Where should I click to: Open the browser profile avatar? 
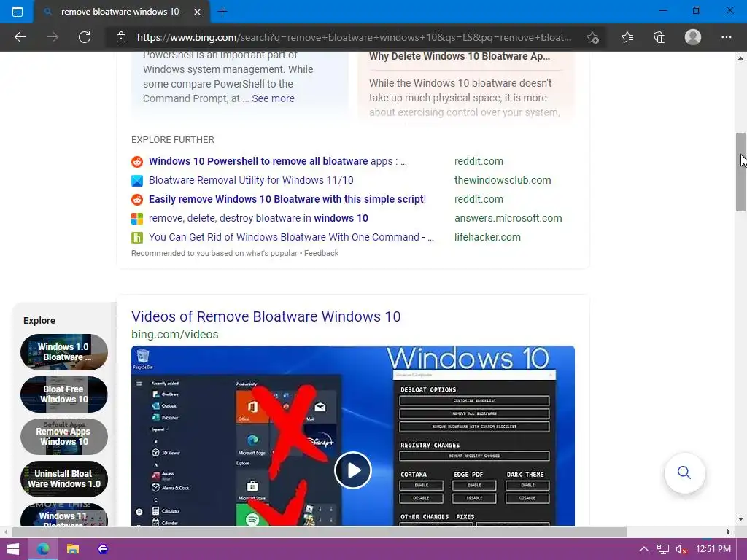[x=693, y=37]
